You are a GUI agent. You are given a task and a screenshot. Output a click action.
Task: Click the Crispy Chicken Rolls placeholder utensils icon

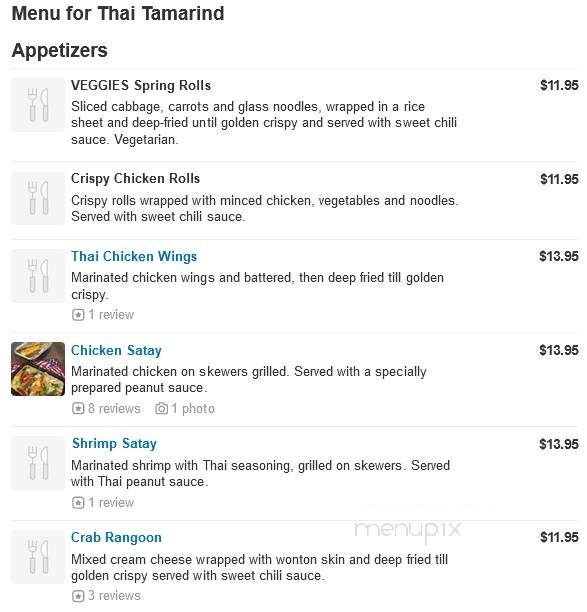tap(38, 198)
